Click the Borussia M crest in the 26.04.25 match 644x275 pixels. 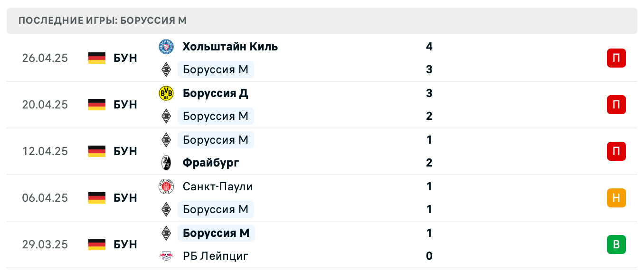click(167, 69)
